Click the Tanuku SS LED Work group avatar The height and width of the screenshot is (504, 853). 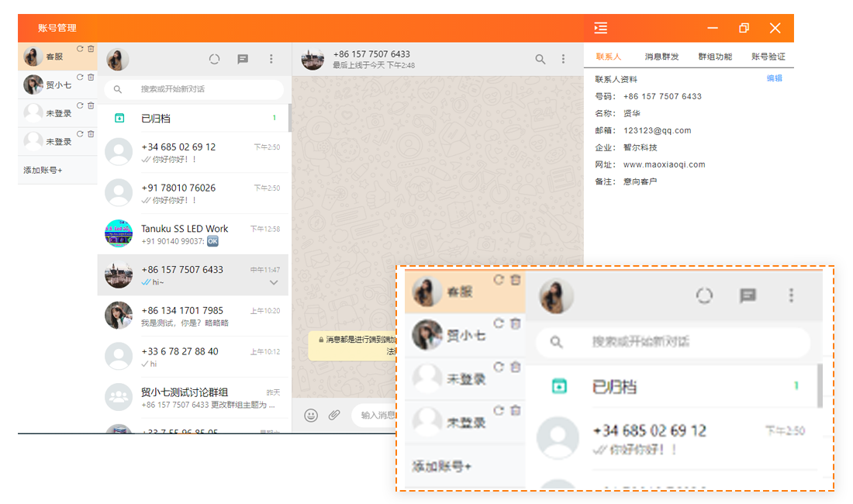[119, 234]
